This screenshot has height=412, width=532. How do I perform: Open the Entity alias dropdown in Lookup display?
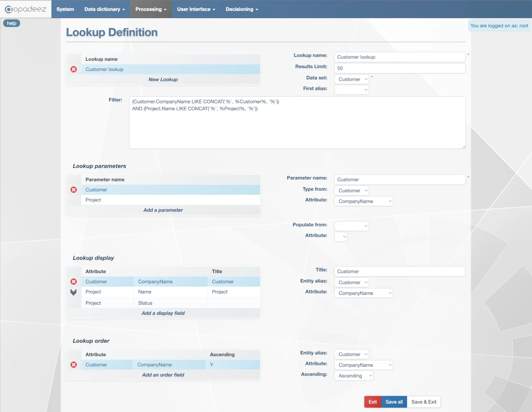pyautogui.click(x=351, y=282)
